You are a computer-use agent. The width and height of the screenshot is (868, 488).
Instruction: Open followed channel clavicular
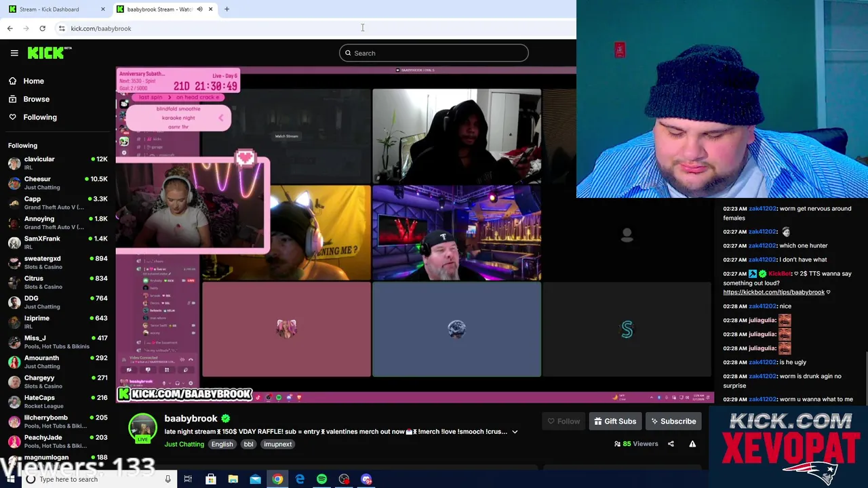58,163
